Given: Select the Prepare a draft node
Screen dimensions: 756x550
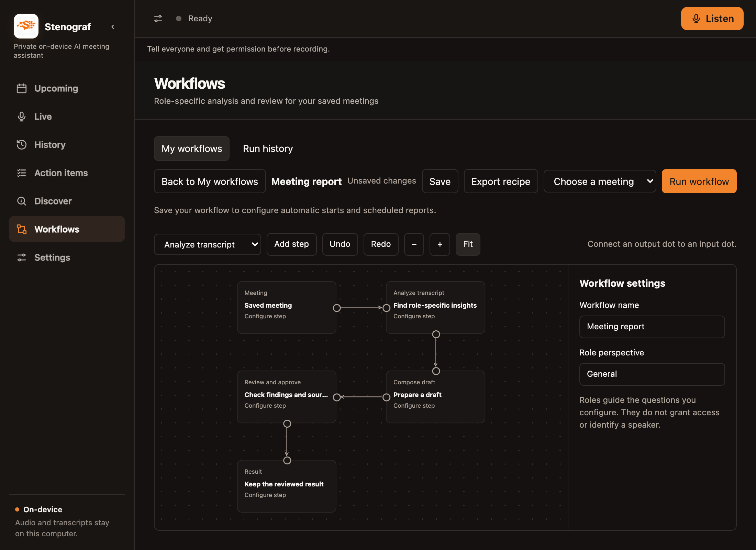Looking at the screenshot, I should 435,397.
